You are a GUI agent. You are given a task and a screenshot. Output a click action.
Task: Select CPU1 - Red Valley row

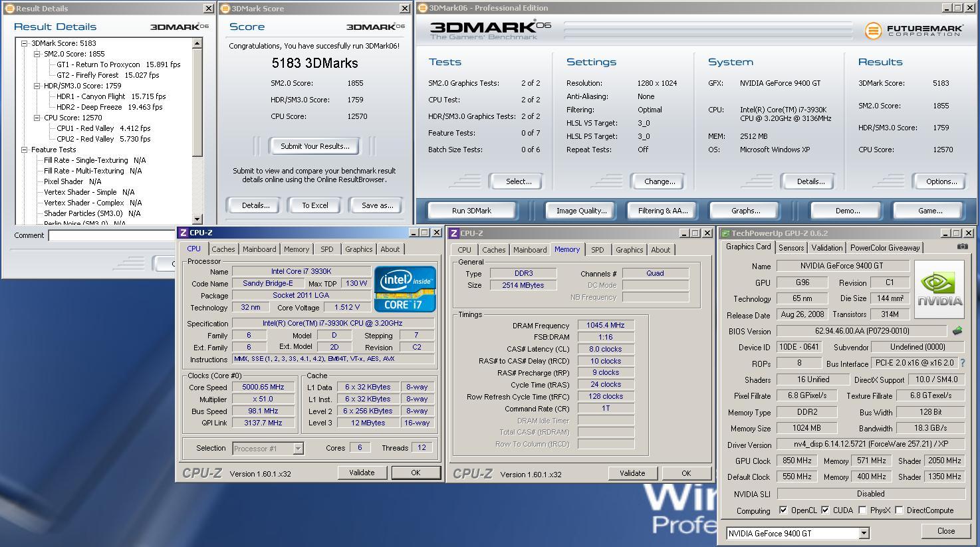pyautogui.click(x=103, y=128)
